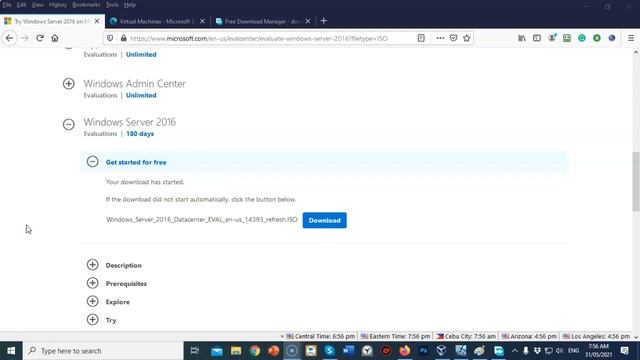Image resolution: width=640 pixels, height=360 pixels.
Task: Click the dark blue globe extension icon
Action: (611, 38)
